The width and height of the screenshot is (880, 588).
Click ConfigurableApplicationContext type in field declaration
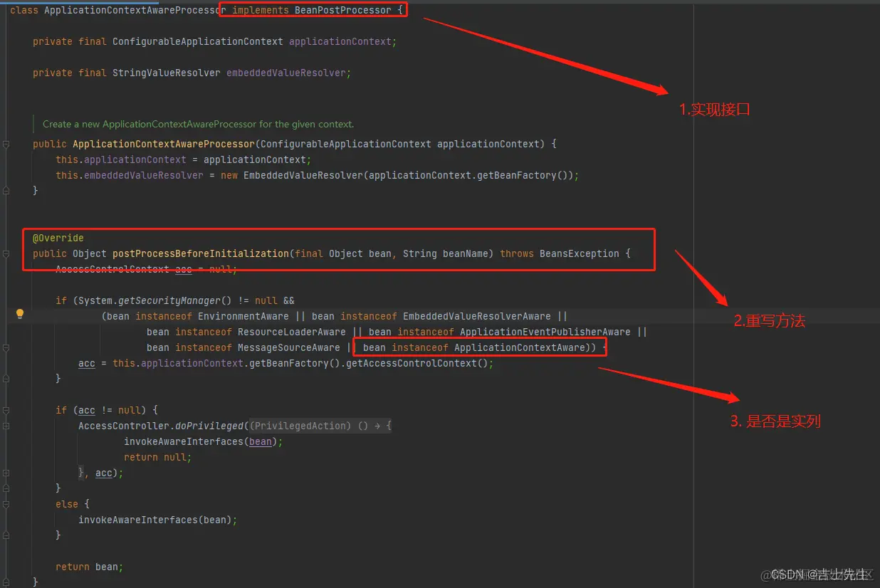click(x=198, y=41)
